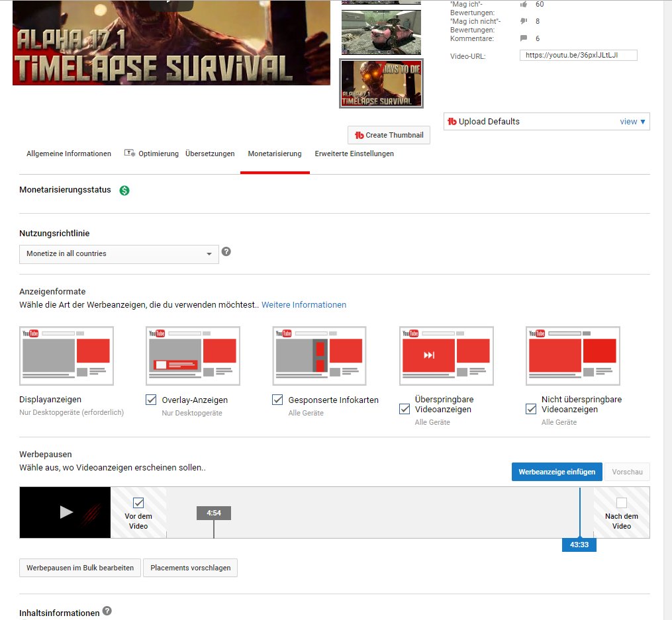Image resolution: width=672 pixels, height=620 pixels.
Task: Open the Weitere Informationen link
Action: pyautogui.click(x=304, y=305)
